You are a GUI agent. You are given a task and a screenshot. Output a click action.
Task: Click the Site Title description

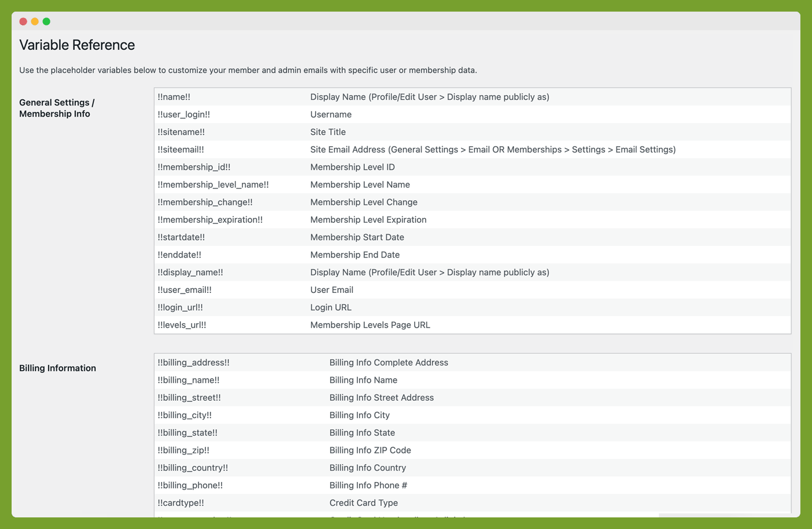328,132
